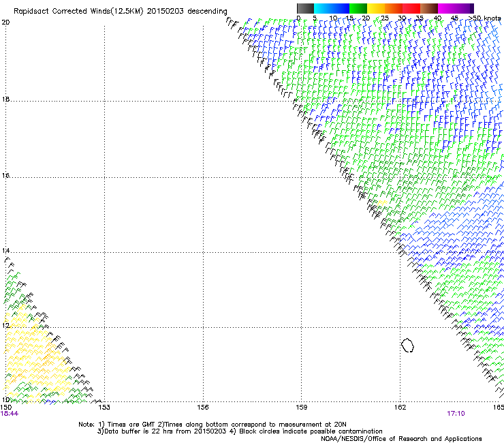This screenshot has width=504, height=443.
Task: Click the purple time stamp "17:10"
Action: pos(456,414)
